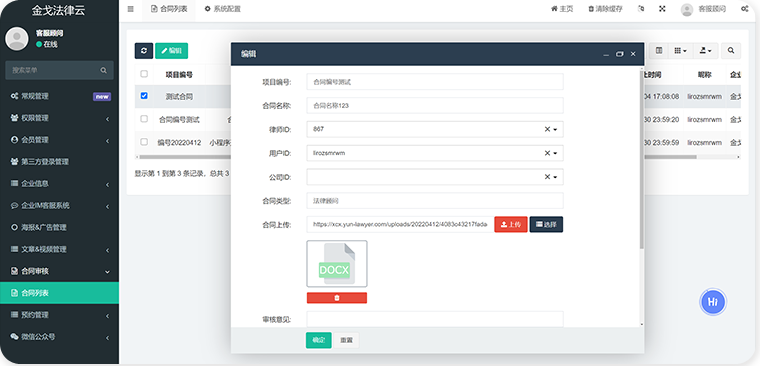This screenshot has width=760, height=366.
Task: Switch to the 系统配置 tab
Action: click(x=222, y=9)
